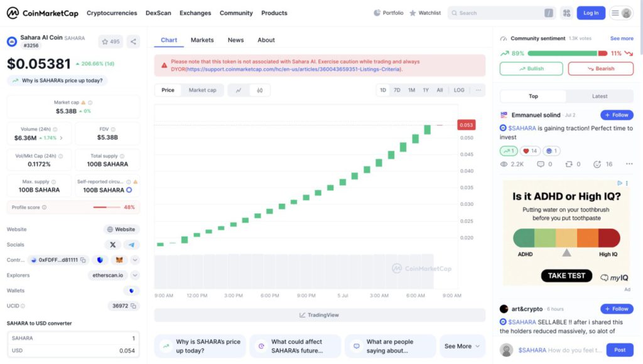Open the Exchanges menu
The width and height of the screenshot is (643, 364).
[195, 13]
